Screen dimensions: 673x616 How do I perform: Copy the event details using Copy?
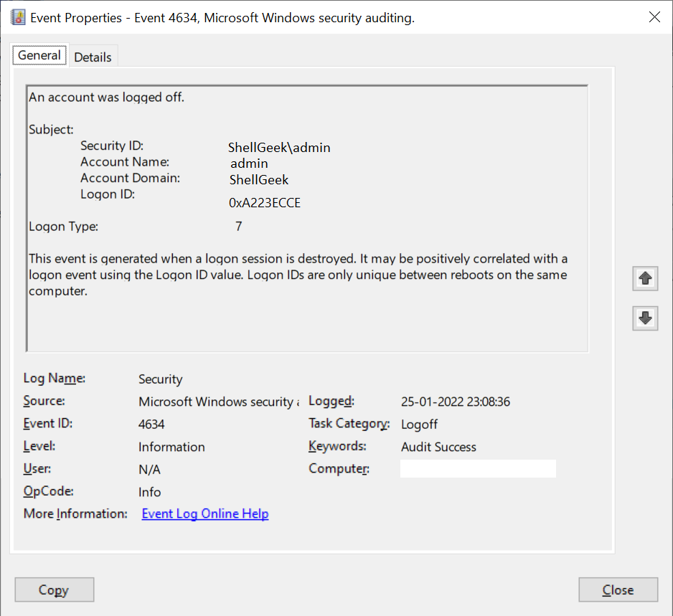pyautogui.click(x=54, y=589)
